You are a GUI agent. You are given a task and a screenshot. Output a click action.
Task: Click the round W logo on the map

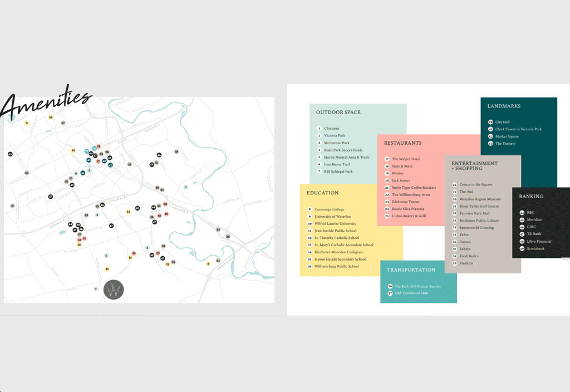[x=114, y=290]
